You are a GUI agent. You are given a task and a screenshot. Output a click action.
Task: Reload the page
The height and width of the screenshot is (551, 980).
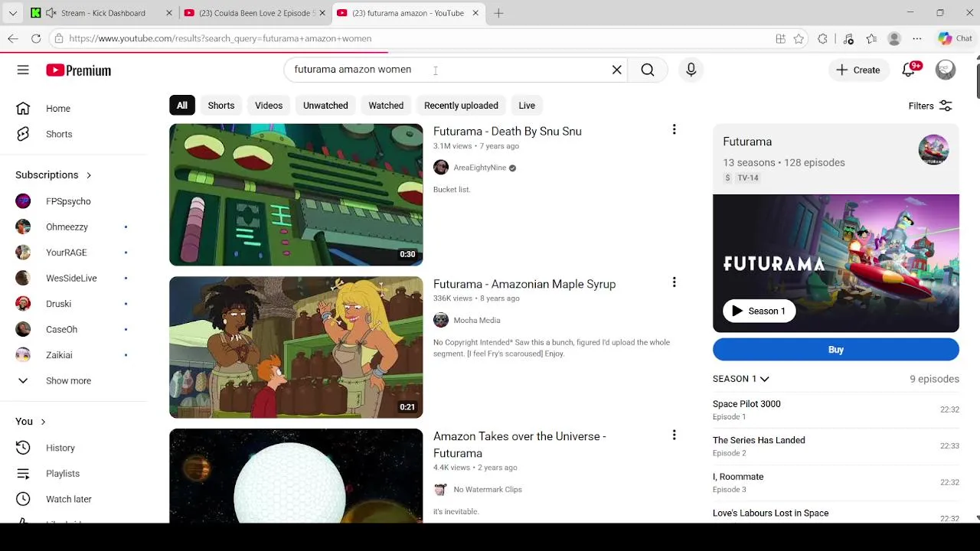point(36,38)
